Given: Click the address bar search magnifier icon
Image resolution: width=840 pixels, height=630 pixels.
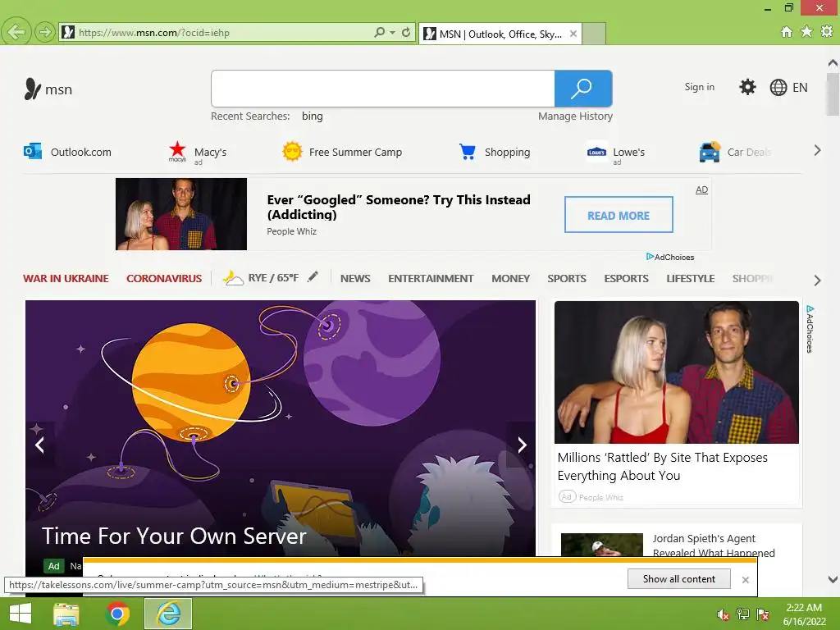Looking at the screenshot, I should click(x=379, y=32).
